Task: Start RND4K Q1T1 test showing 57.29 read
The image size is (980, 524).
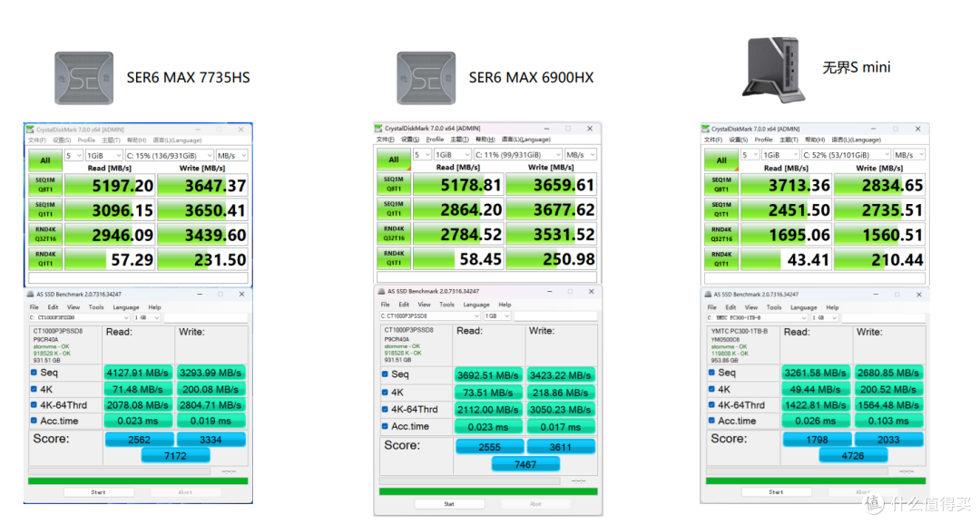Action: pos(45,259)
